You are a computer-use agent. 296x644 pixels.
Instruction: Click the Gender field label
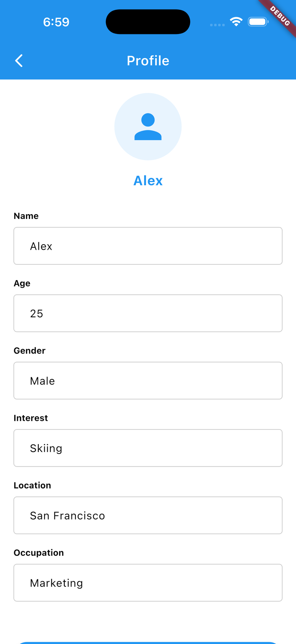pyautogui.click(x=30, y=350)
